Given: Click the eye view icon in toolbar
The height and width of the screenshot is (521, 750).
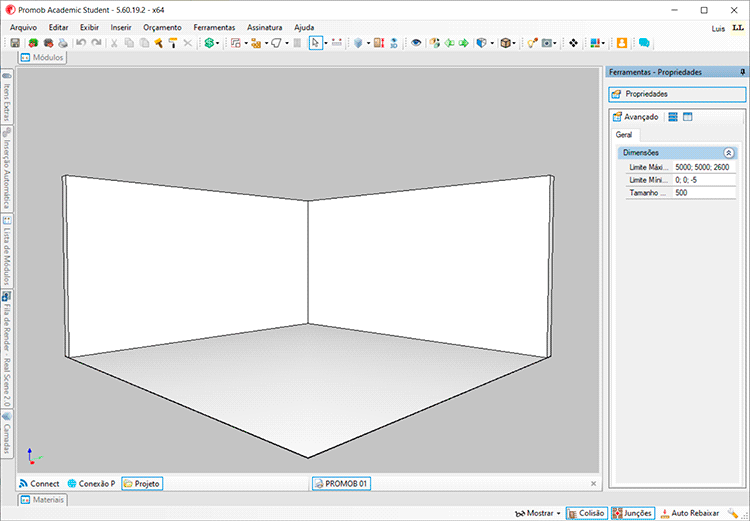Looking at the screenshot, I should [x=417, y=43].
